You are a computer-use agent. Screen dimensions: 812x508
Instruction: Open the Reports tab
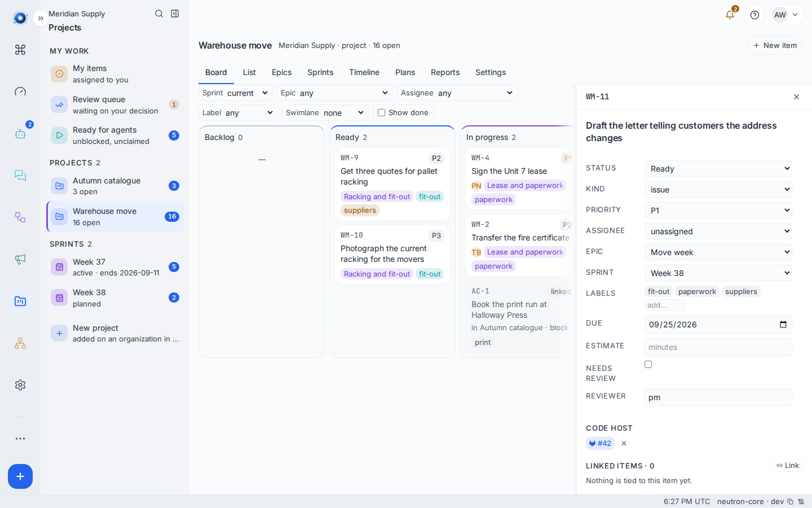coord(445,72)
